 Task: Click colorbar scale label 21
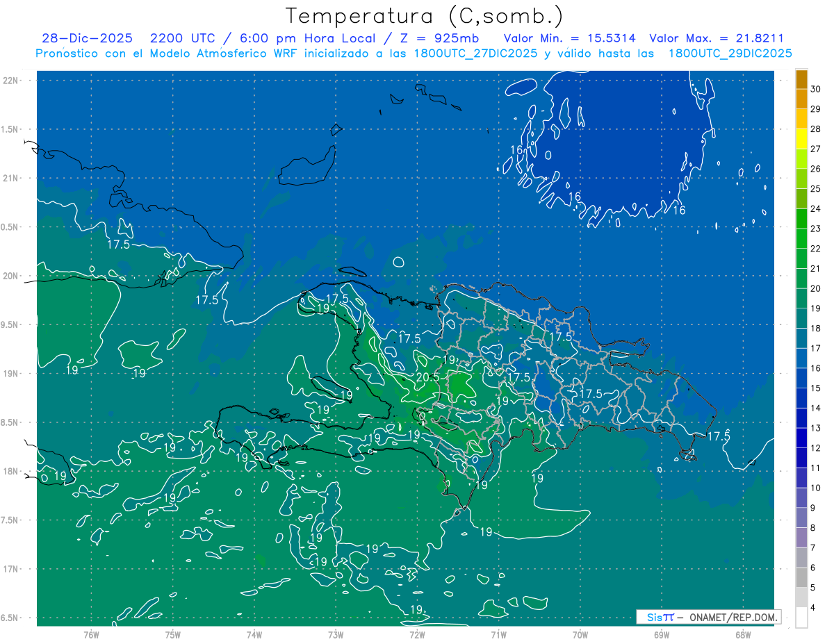point(816,268)
